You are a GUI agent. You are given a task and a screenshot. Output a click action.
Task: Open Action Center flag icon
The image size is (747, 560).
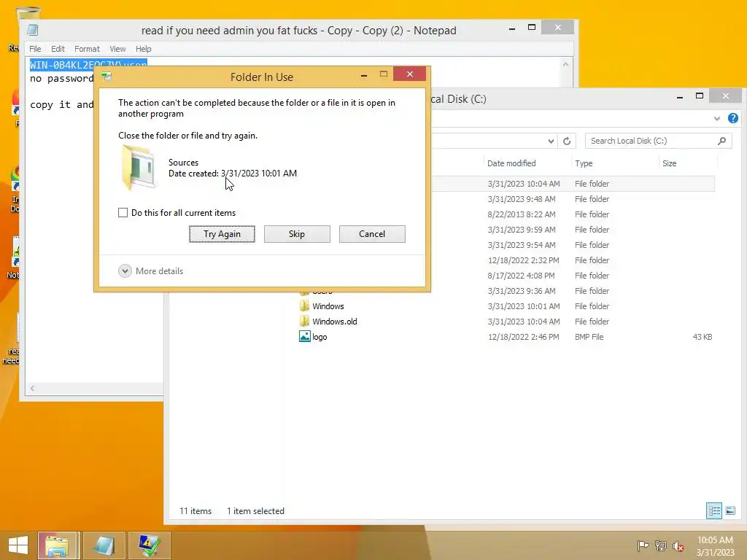click(643, 545)
